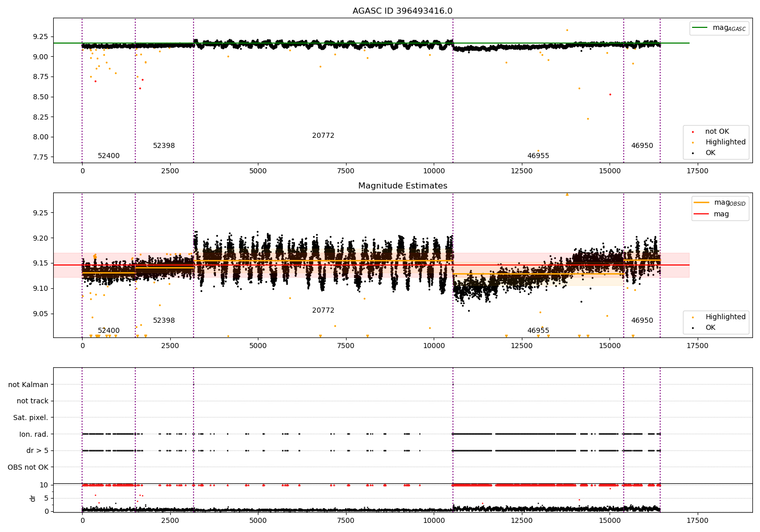Click OBSID label 46955 in the middle plot
The height and width of the screenshot is (532, 760).
point(538,331)
